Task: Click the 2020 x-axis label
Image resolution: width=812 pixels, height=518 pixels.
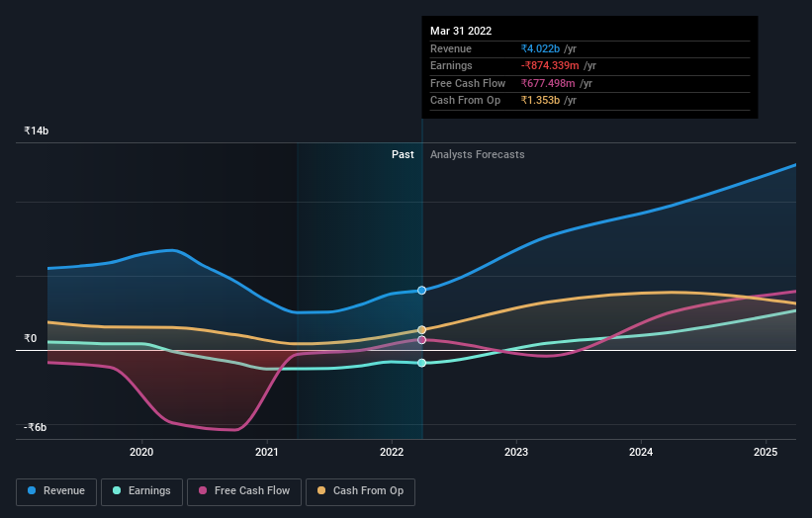Action: tap(141, 452)
